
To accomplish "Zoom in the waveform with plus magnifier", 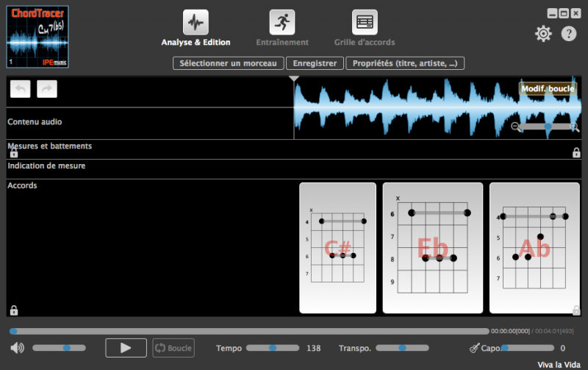I will [575, 127].
